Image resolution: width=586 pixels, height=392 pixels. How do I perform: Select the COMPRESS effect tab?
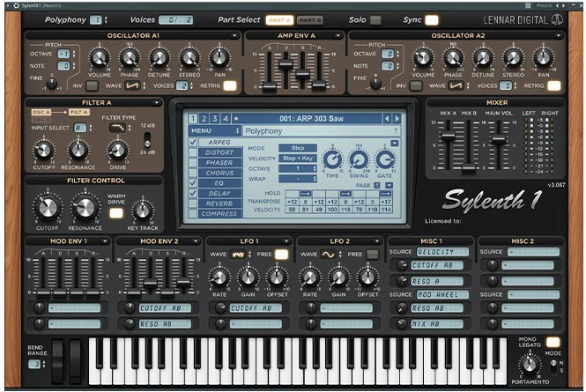(x=219, y=214)
